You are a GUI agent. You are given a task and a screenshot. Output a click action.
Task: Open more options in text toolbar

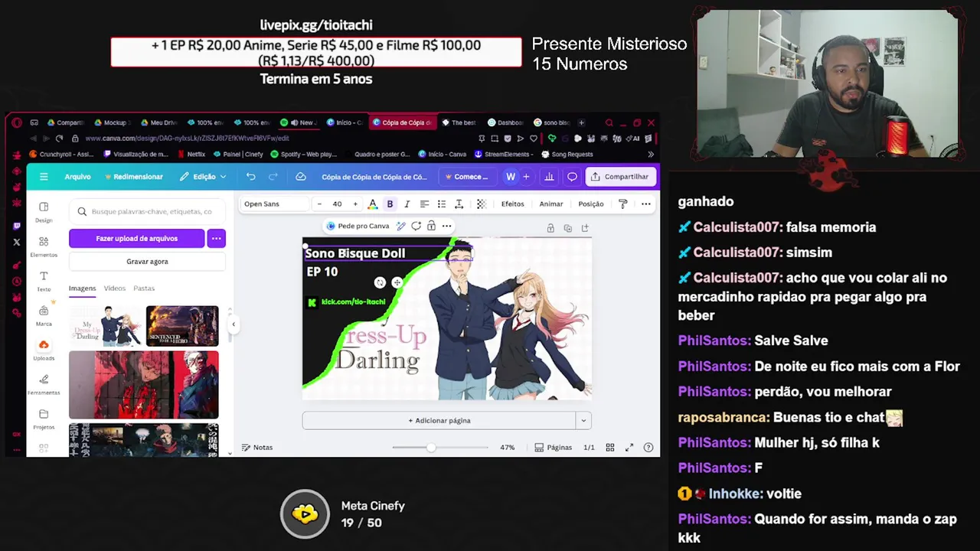point(646,204)
